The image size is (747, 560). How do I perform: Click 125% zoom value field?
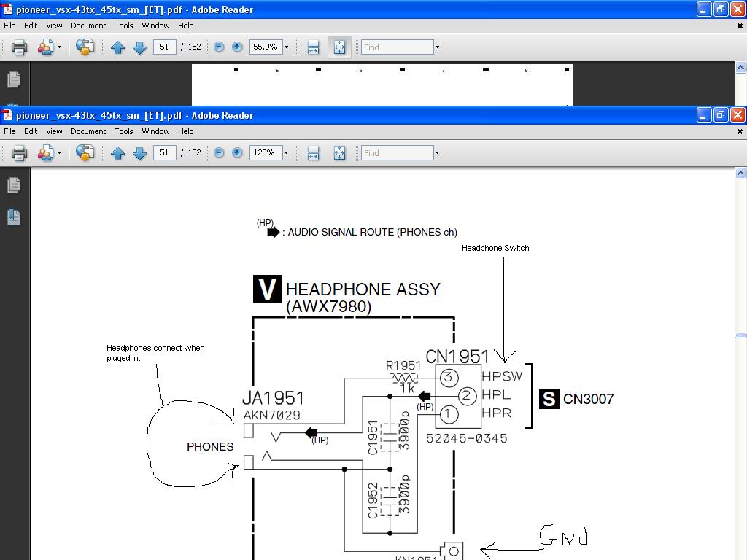tap(266, 153)
